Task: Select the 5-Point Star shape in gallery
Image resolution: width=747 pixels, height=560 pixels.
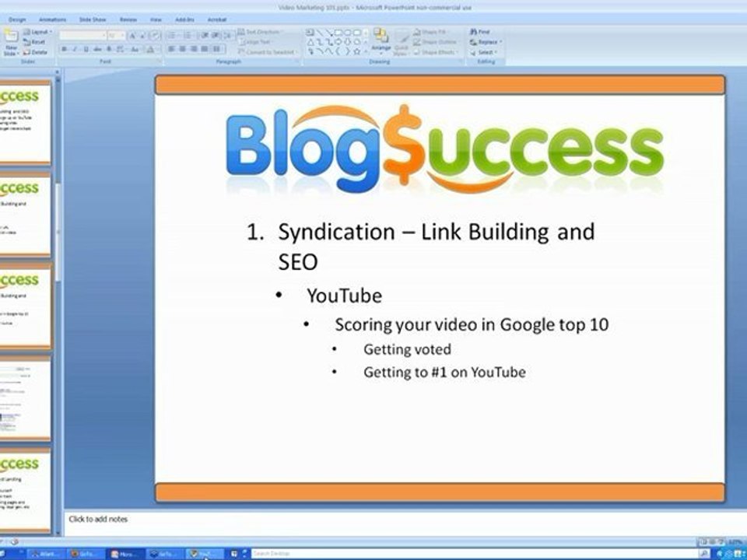Action: tap(357, 51)
